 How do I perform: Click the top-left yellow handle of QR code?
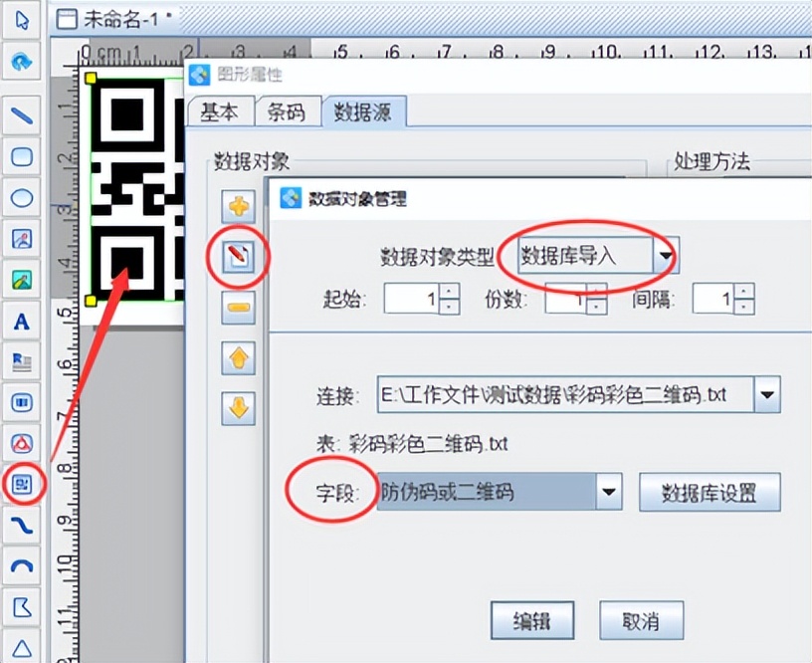pos(91,79)
